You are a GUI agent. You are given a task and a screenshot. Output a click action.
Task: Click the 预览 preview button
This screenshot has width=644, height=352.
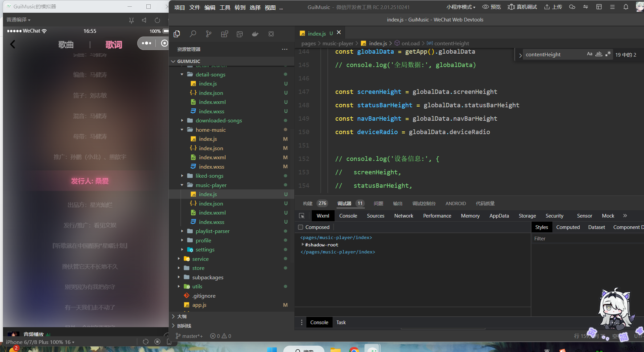pos(491,7)
